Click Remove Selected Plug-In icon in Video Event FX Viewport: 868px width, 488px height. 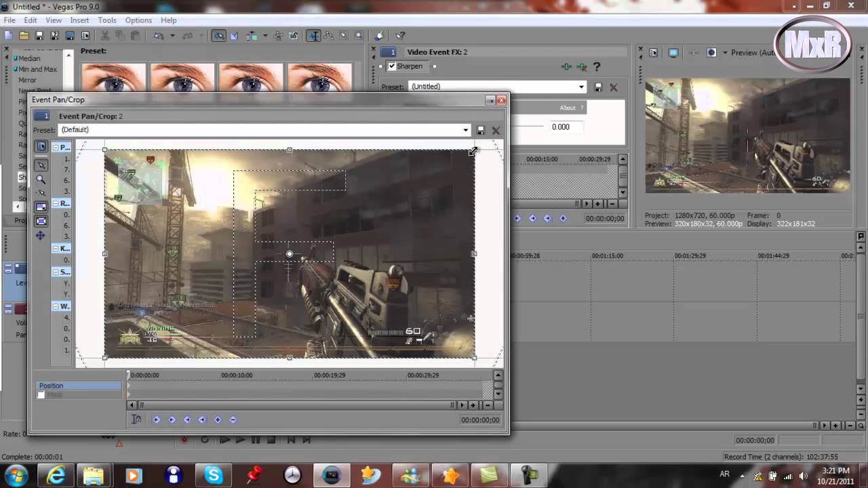(582, 66)
